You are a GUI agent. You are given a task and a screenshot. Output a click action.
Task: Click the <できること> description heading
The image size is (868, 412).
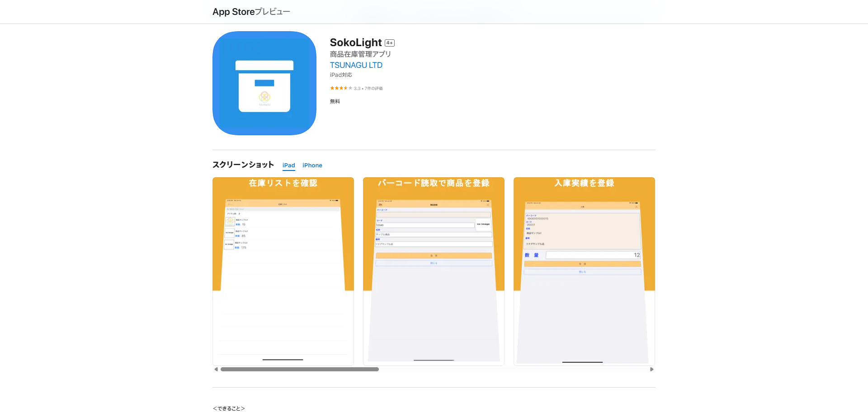229,408
